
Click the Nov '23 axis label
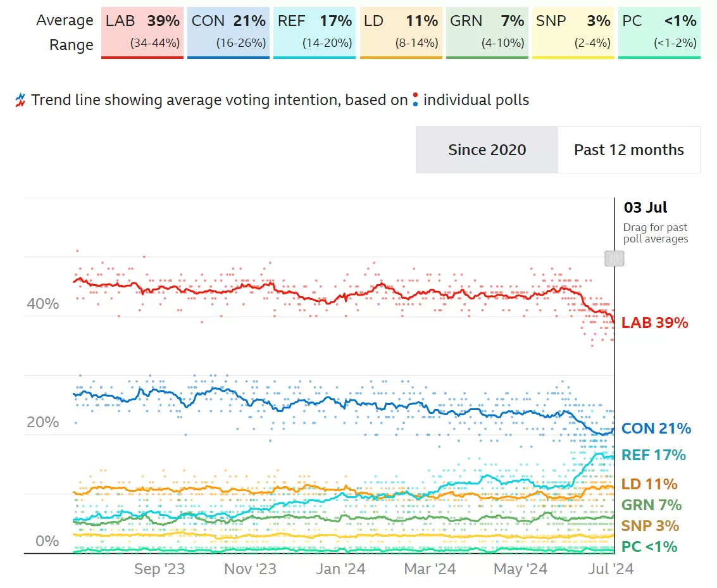(x=251, y=569)
